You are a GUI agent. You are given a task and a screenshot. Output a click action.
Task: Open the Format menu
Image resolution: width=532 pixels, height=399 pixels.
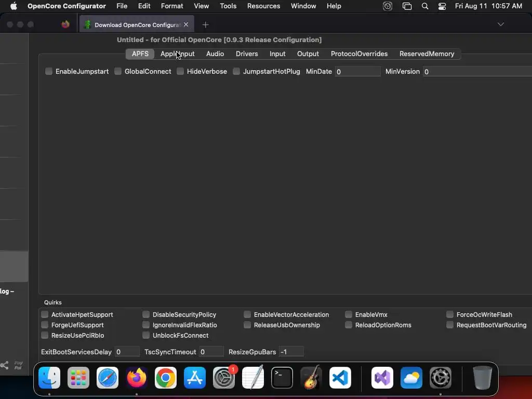coord(172,6)
